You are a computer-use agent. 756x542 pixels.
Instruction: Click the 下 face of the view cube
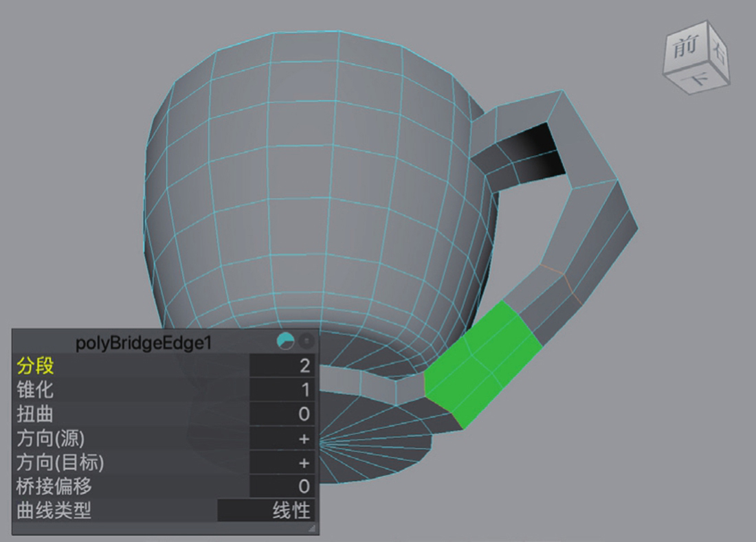(x=698, y=80)
